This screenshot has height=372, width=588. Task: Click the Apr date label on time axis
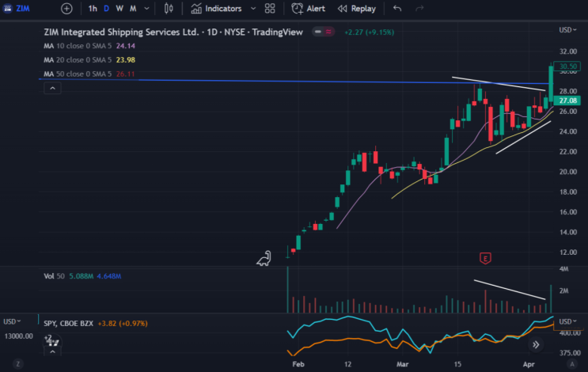(x=529, y=364)
